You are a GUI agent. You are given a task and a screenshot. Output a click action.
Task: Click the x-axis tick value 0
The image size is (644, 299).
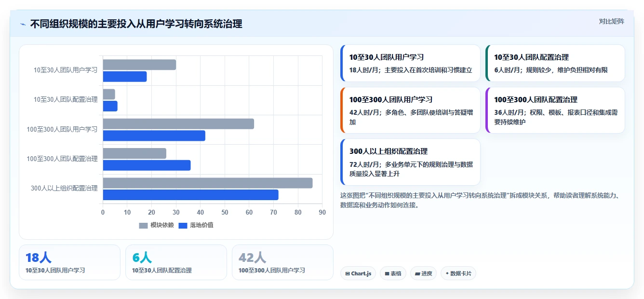click(103, 213)
